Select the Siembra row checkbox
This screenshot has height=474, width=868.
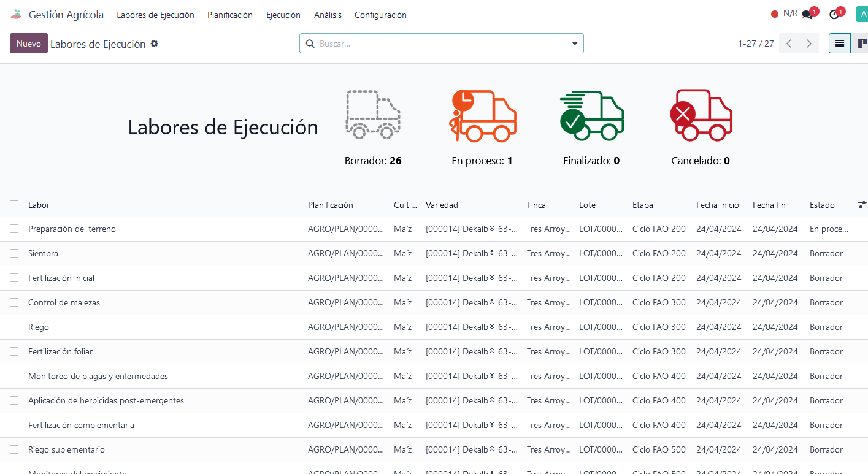pos(14,253)
